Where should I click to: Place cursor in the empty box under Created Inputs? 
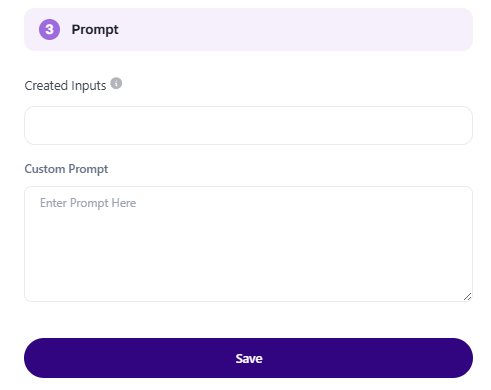248,125
